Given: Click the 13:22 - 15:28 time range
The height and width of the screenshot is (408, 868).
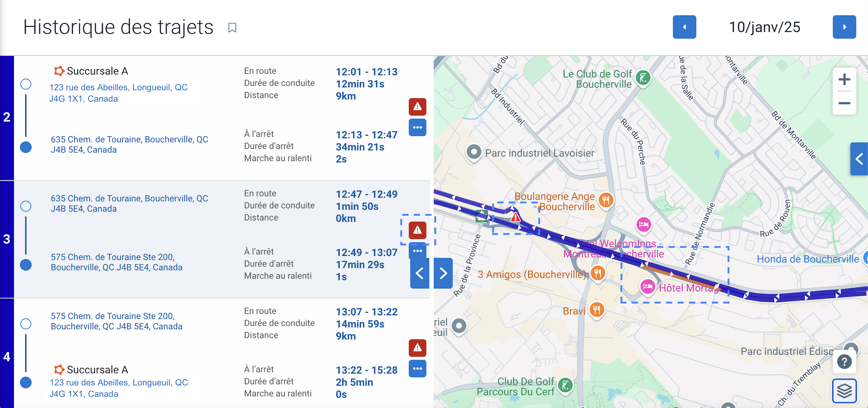Looking at the screenshot, I should pyautogui.click(x=367, y=370).
